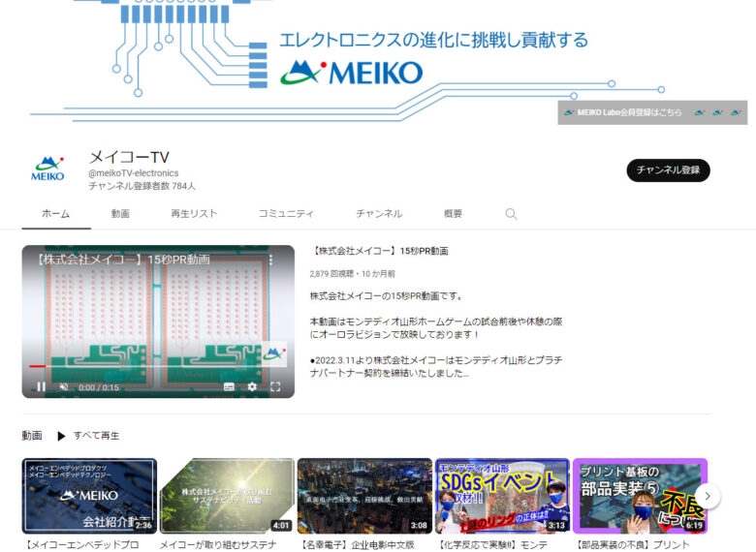Open the チャンネル tab

tap(379, 213)
